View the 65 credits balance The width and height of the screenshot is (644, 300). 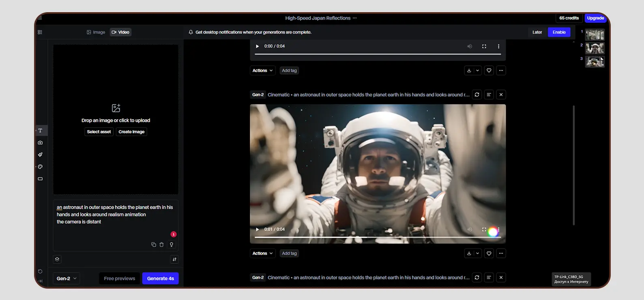pos(569,18)
